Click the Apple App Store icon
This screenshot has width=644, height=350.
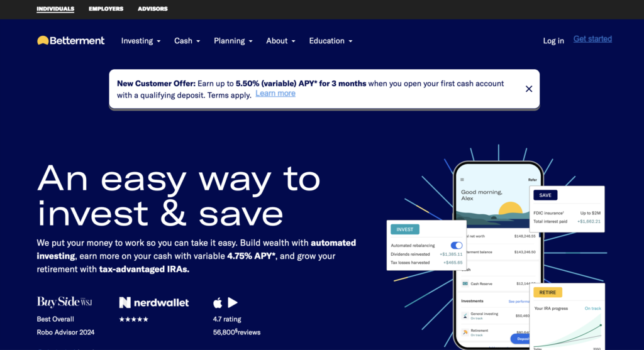[218, 303]
